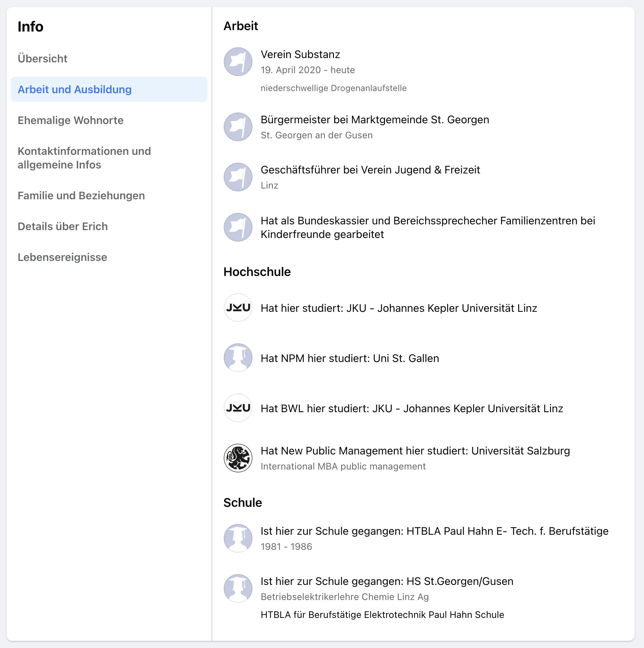Click the JKU logo next to 'Hat hier studiert'
The height and width of the screenshot is (648, 644).
[238, 308]
